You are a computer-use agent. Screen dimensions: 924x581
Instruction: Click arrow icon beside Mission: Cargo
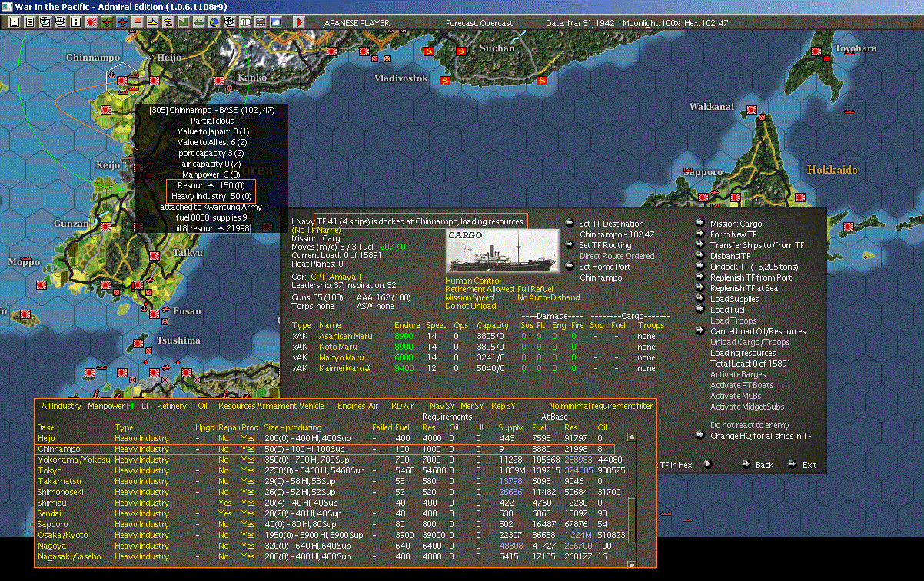point(700,224)
